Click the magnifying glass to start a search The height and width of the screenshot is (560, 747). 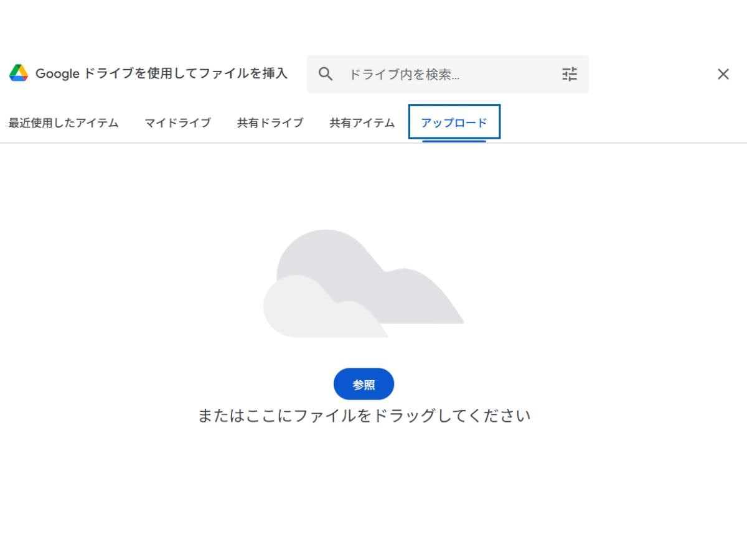coord(325,73)
